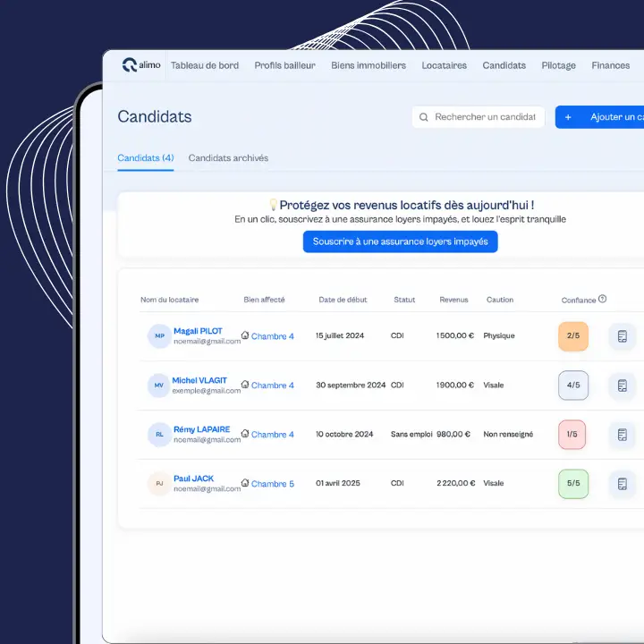Select the Candidats (4) tab
This screenshot has width=644, height=644.
tap(145, 158)
